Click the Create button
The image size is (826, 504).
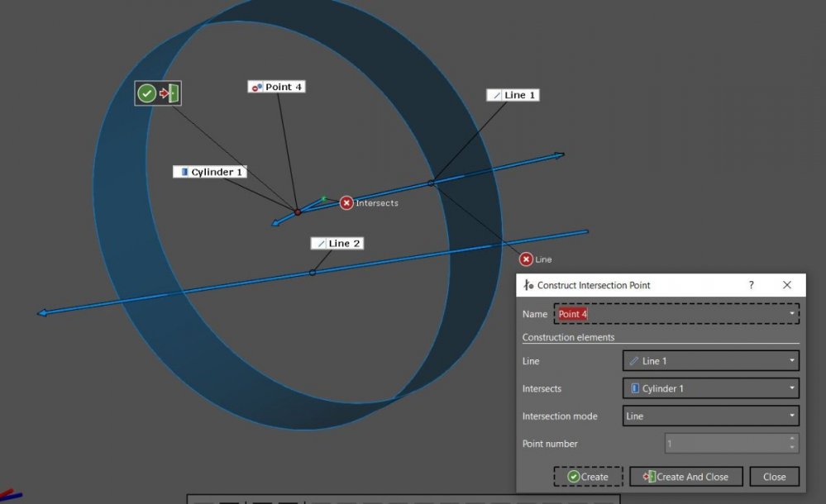tap(587, 477)
